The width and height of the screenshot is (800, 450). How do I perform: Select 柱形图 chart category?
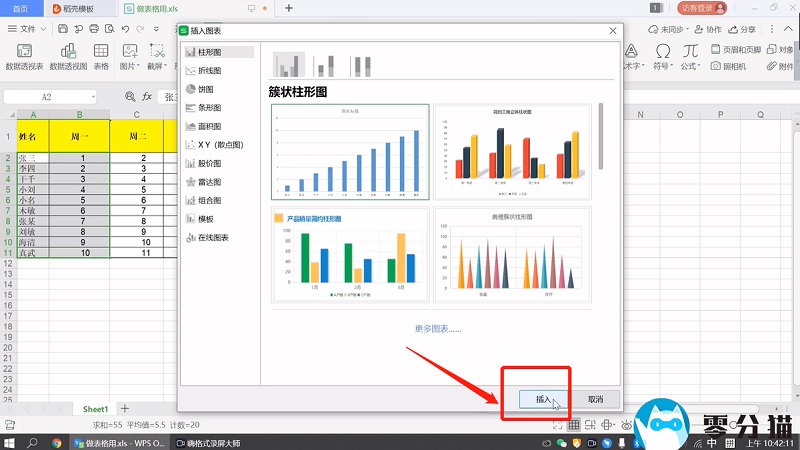(219, 52)
